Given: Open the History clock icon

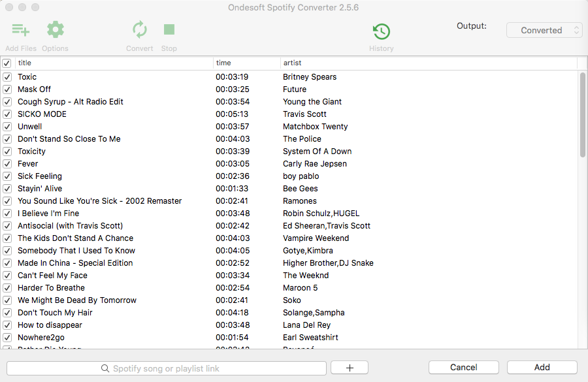Looking at the screenshot, I should coord(382,31).
